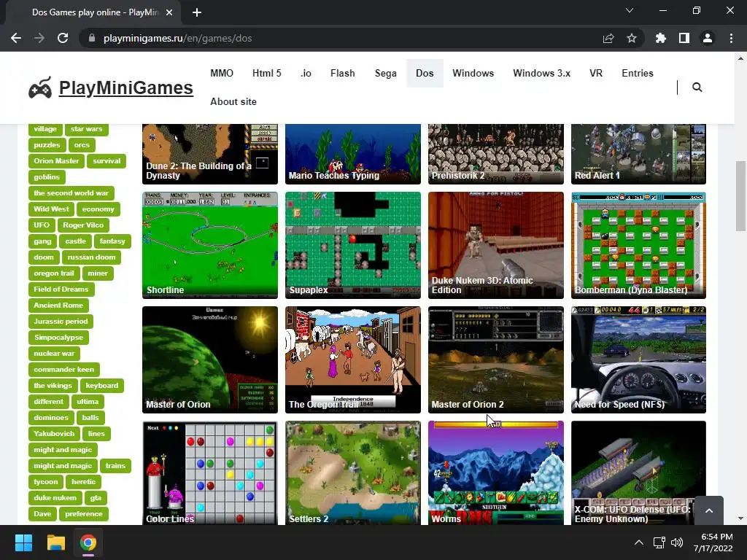Open the MMO menu item
The height and width of the screenshot is (560, 747).
pos(222,74)
